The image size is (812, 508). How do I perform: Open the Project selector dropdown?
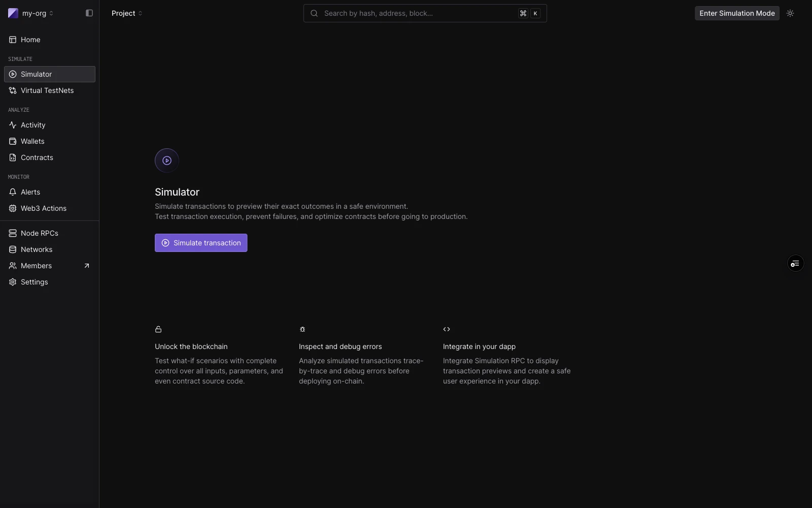(127, 13)
